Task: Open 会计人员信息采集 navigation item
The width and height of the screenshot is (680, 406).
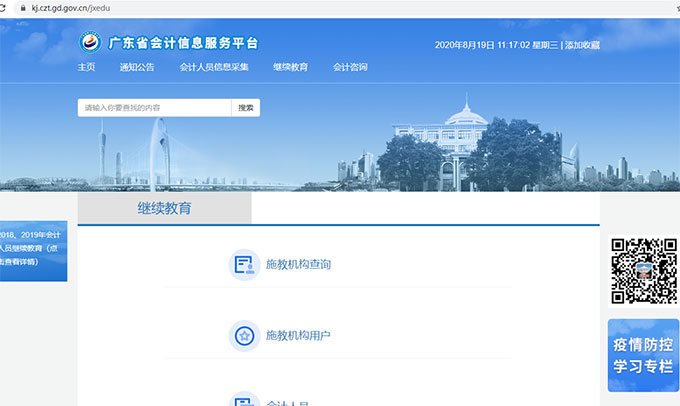Action: point(214,68)
